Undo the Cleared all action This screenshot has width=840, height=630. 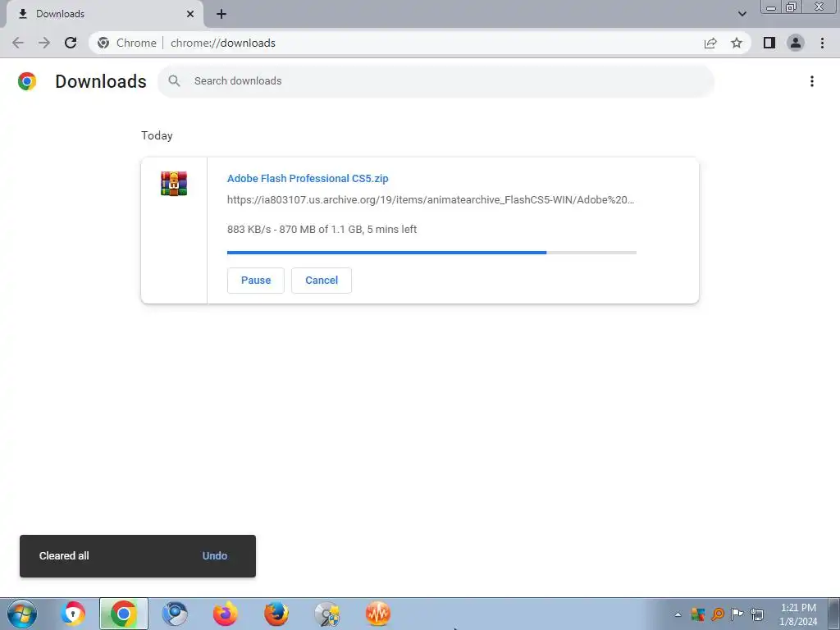[215, 555]
